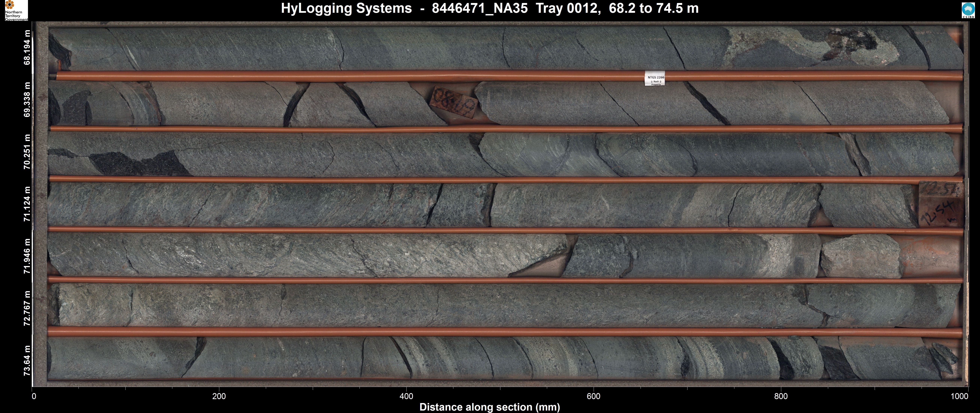Click the 600 mm axis tick label
The width and height of the screenshot is (980, 413).
tap(593, 397)
